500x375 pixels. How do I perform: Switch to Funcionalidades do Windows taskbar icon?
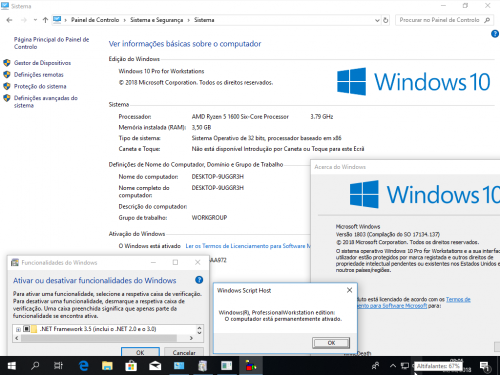[202, 366]
